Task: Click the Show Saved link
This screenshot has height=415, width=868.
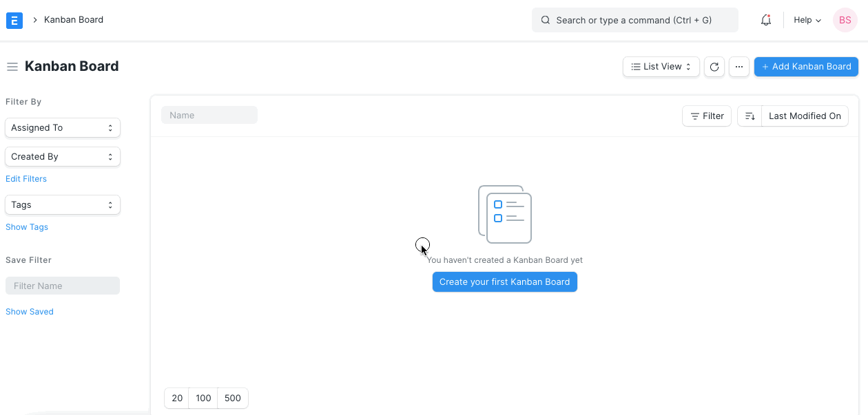Action: pyautogui.click(x=29, y=311)
